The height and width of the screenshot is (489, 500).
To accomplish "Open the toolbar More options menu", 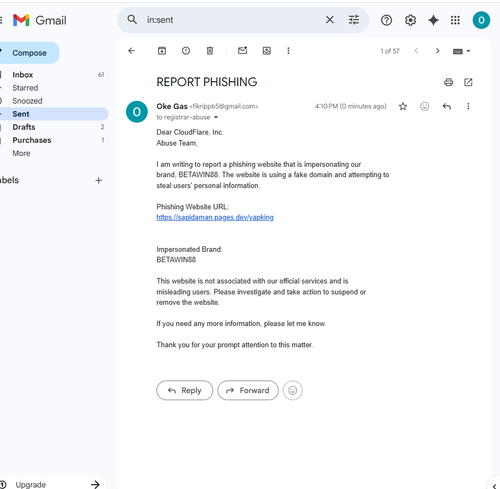I will coord(288,51).
